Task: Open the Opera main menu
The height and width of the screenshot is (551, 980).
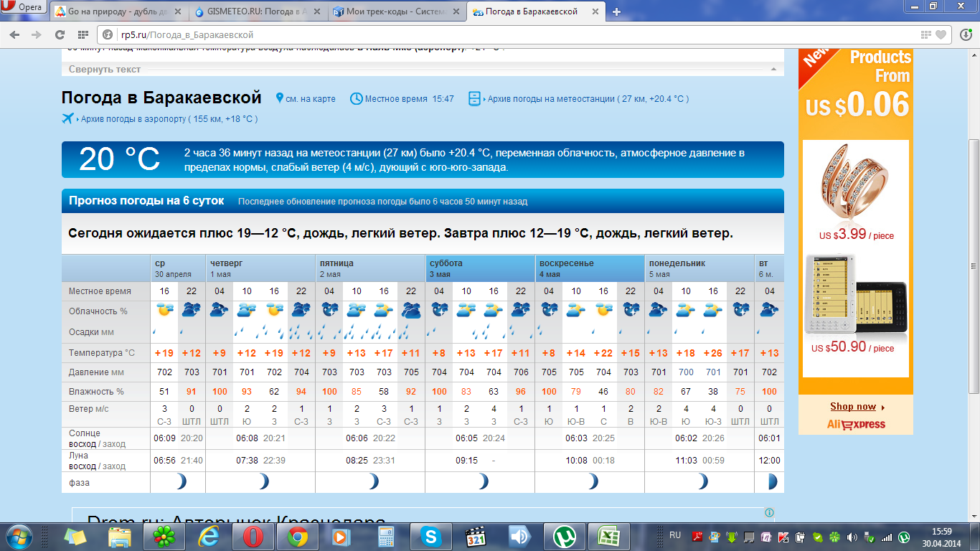Action: (x=23, y=7)
